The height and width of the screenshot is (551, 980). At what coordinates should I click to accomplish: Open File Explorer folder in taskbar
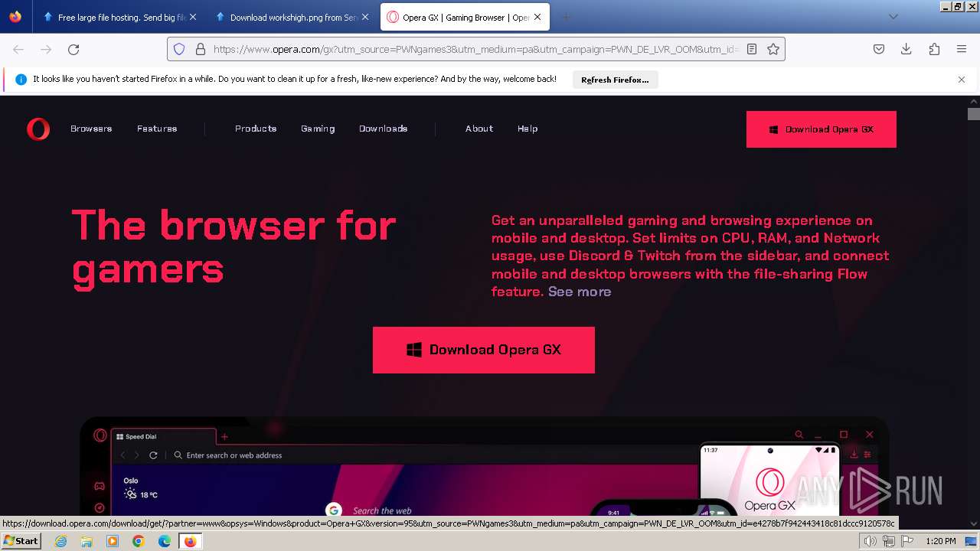(87, 541)
